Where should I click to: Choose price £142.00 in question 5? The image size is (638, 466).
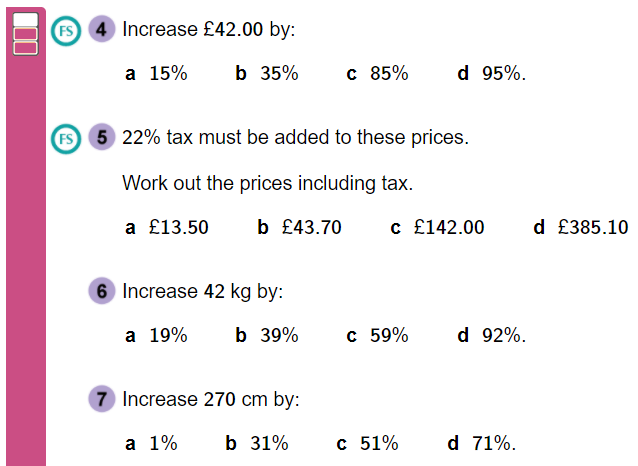[x=437, y=227]
